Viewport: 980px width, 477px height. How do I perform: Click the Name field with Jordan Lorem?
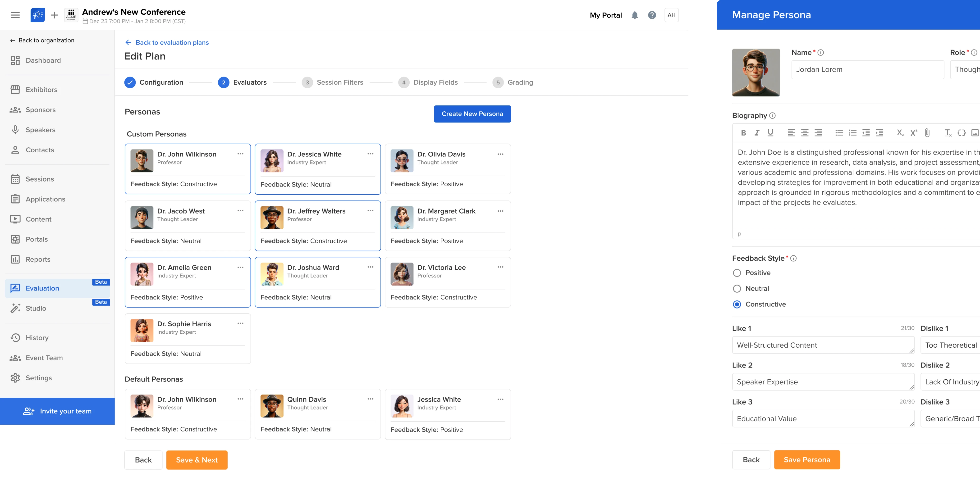pyautogui.click(x=867, y=70)
